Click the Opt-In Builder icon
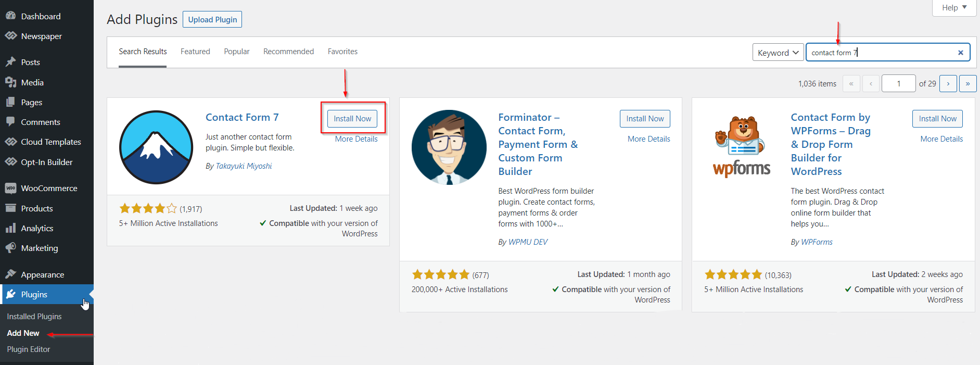Screen dimensions: 980x365 10,162
